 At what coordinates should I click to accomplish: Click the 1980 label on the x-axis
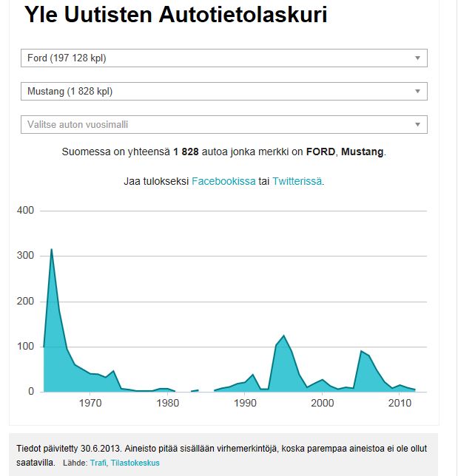(x=168, y=404)
